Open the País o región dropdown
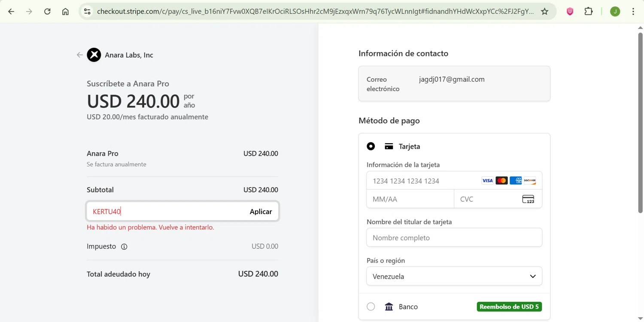 click(x=454, y=276)
